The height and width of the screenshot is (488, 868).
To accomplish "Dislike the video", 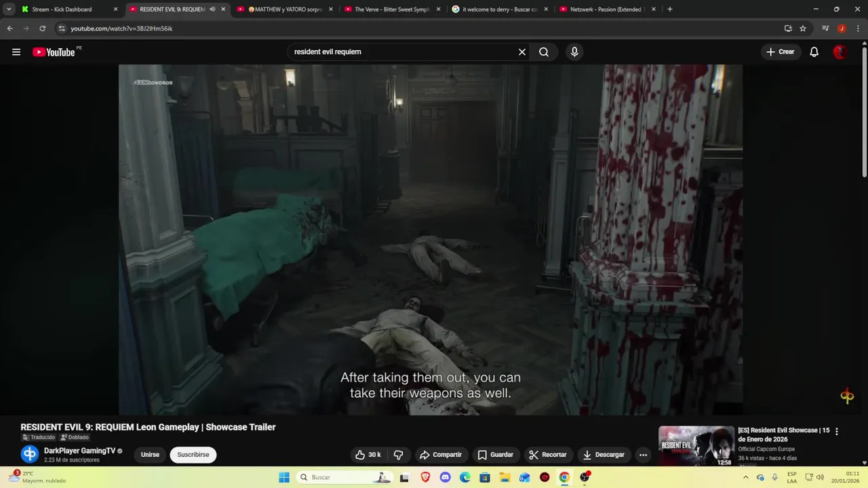I will coord(399,455).
